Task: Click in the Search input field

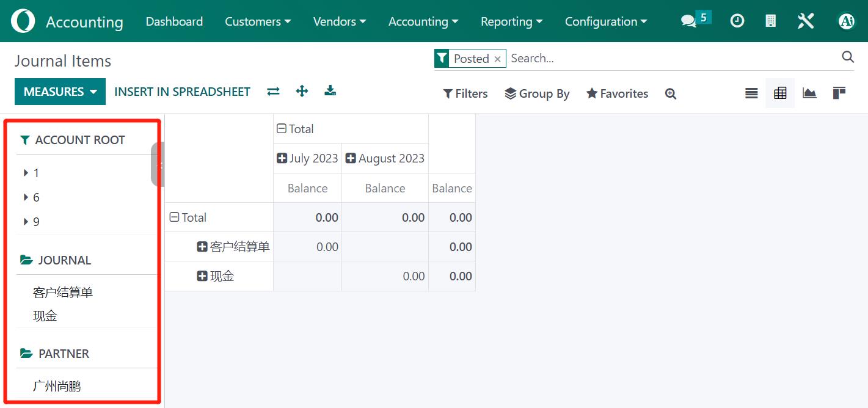Action: click(x=672, y=59)
